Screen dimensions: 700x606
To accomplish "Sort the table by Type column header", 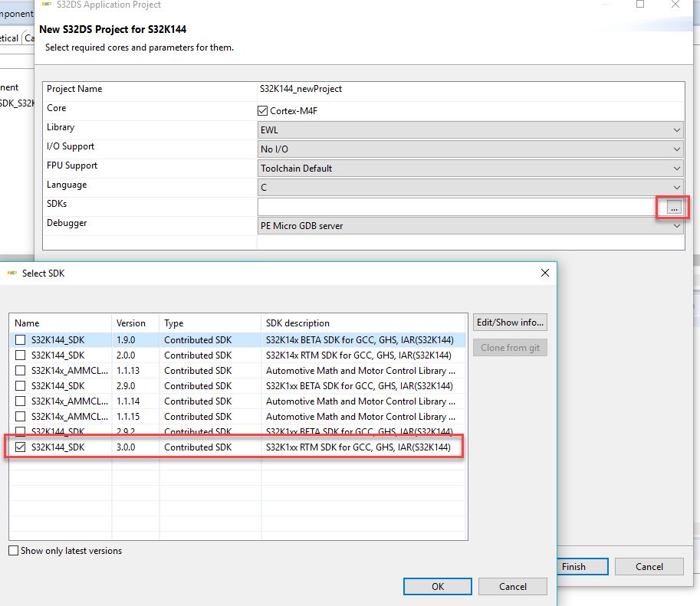I will pyautogui.click(x=209, y=323).
